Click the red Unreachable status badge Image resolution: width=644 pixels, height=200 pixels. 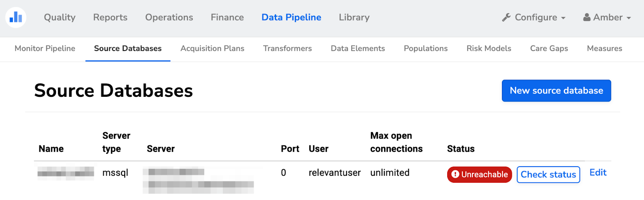coord(479,175)
